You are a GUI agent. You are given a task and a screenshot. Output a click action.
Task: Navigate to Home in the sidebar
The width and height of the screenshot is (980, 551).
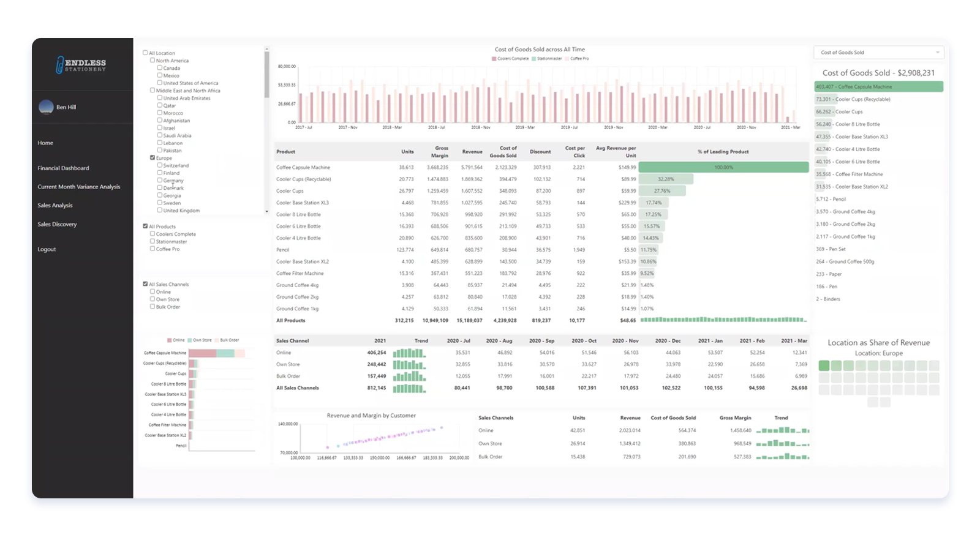pos(45,142)
